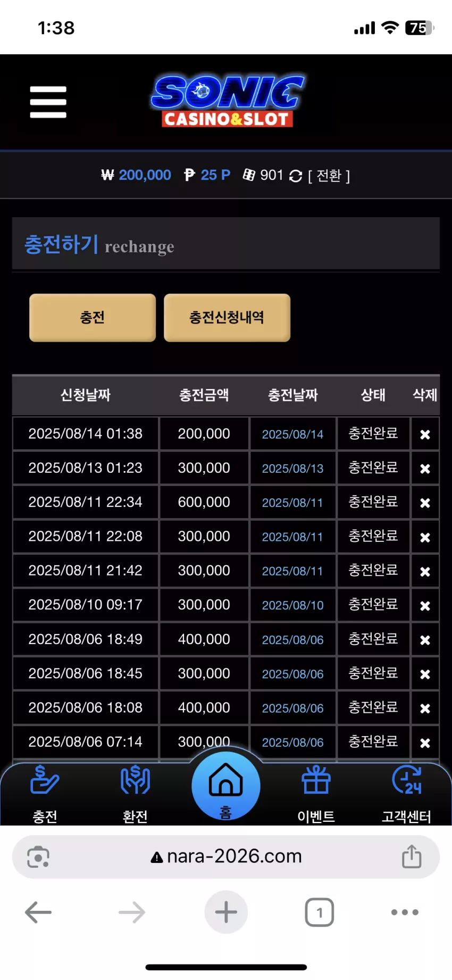Open 환전 withdrawal in bottom navigation
452x980 pixels.
coord(135,794)
